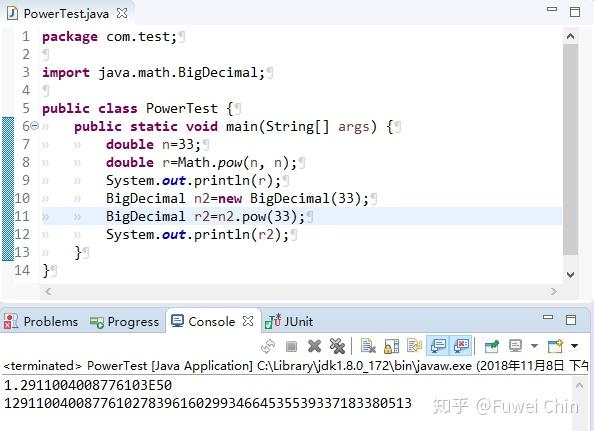Remove launch with the single X icon
Image resolution: width=594 pixels, height=431 pixels.
314,346
